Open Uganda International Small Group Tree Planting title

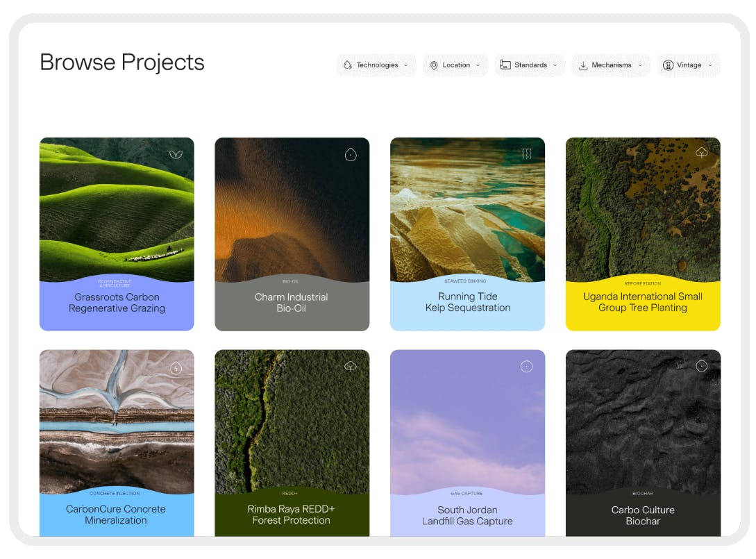[x=643, y=302]
